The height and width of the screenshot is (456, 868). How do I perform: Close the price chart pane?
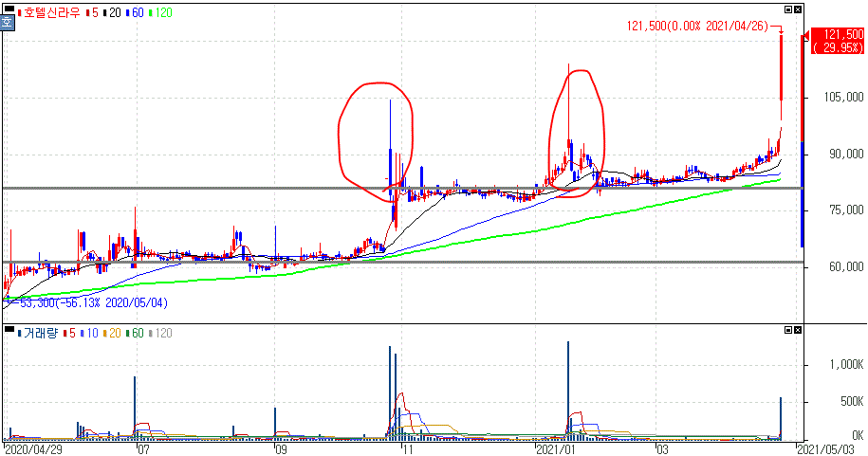[798, 9]
